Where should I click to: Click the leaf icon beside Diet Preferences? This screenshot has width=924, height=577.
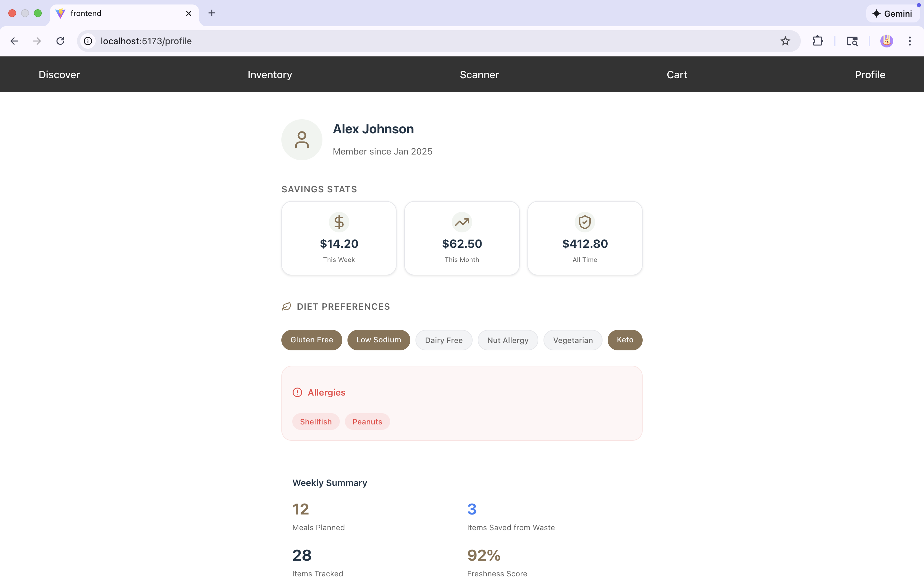[287, 306]
